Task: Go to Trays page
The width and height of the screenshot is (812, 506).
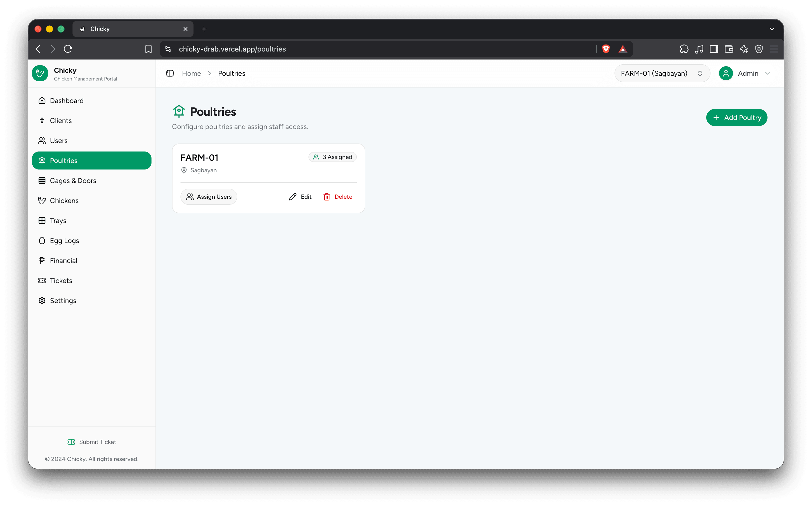Action: [x=92, y=220]
